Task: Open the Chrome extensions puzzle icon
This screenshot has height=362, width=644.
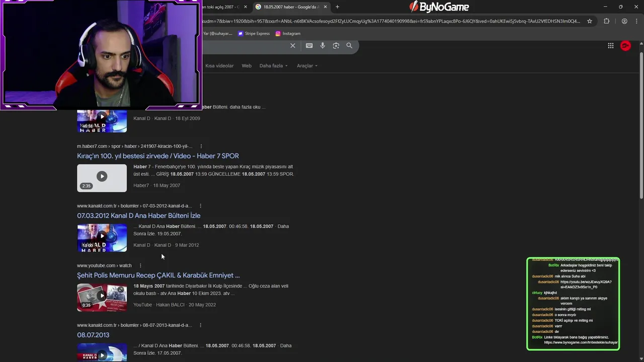Action: [606, 21]
